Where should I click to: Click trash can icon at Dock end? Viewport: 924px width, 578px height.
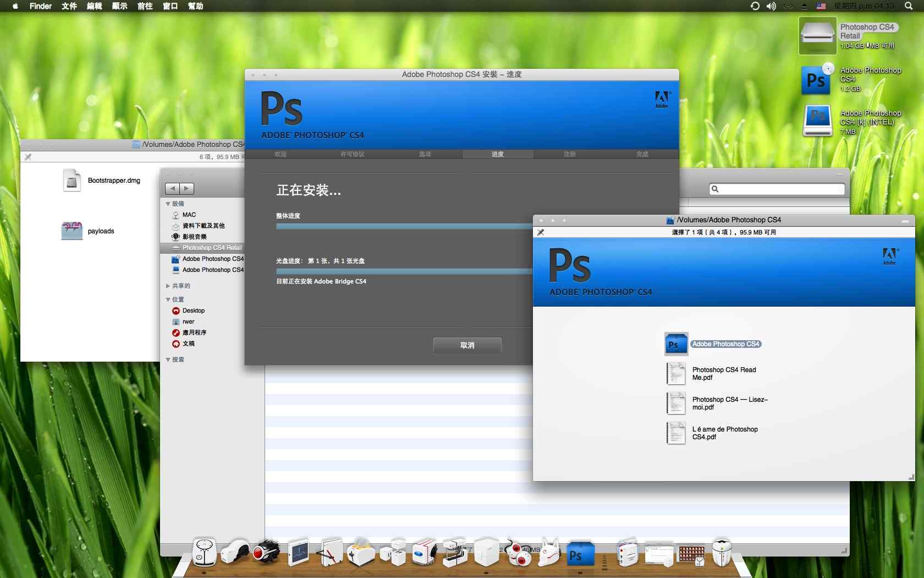click(721, 552)
